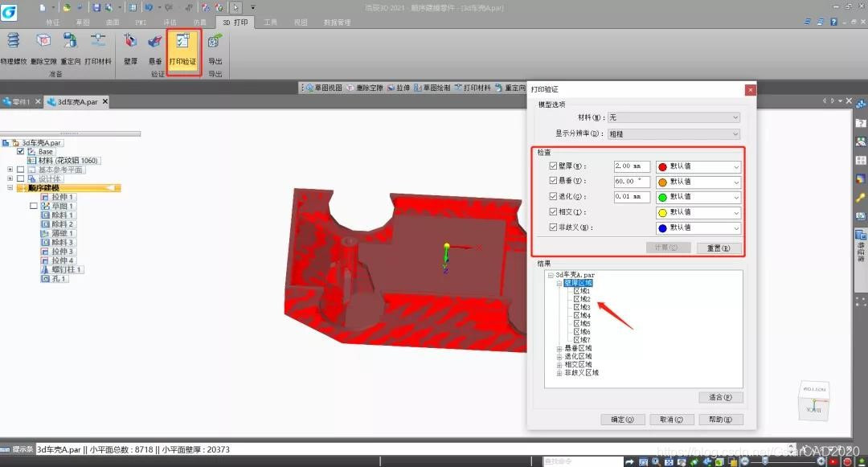Uncheck the 退化(G) check option
The image size is (868, 467).
click(553, 196)
